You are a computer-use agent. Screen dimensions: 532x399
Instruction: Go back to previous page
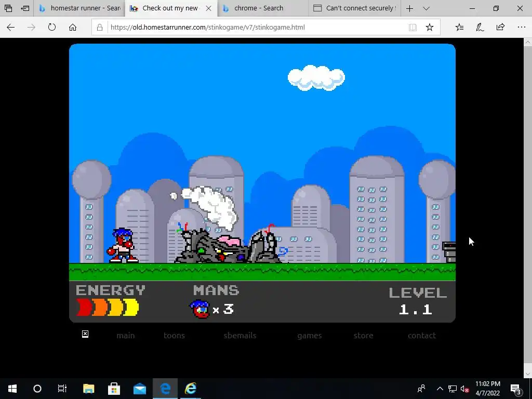point(11,27)
